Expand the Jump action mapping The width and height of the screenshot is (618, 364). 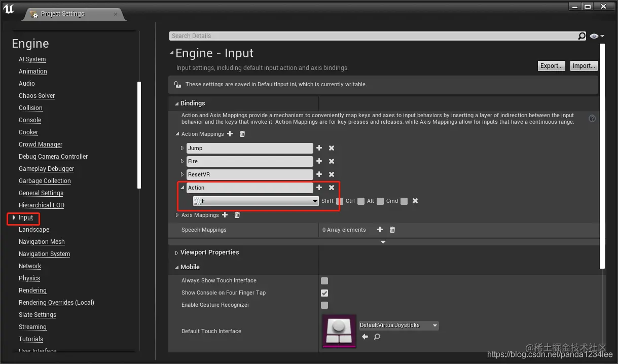183,148
